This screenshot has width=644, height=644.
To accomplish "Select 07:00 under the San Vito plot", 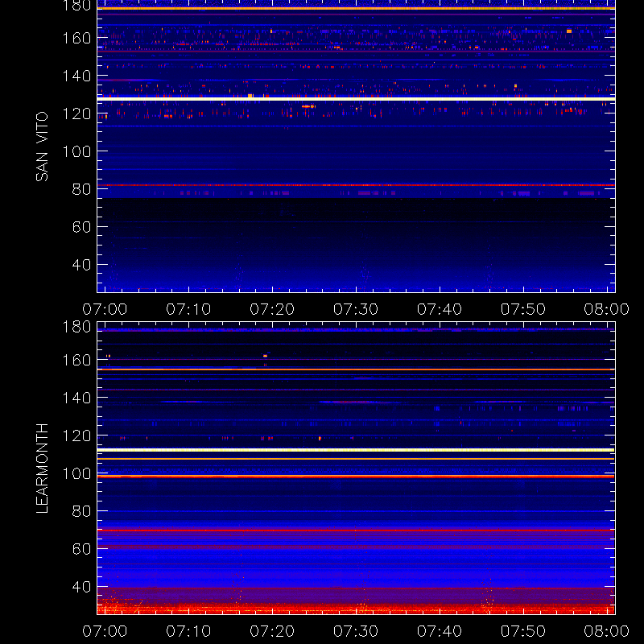I will coord(105,309).
